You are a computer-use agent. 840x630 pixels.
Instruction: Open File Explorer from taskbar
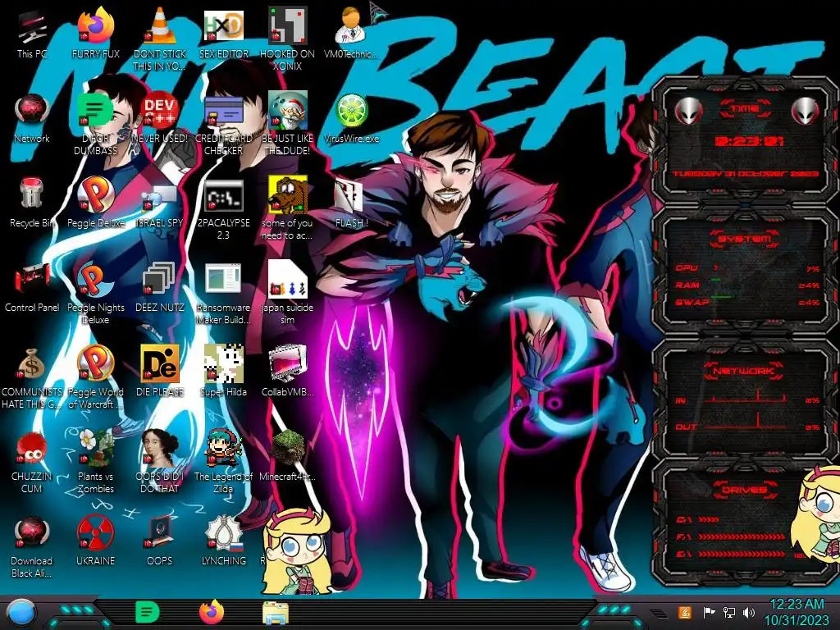click(276, 613)
